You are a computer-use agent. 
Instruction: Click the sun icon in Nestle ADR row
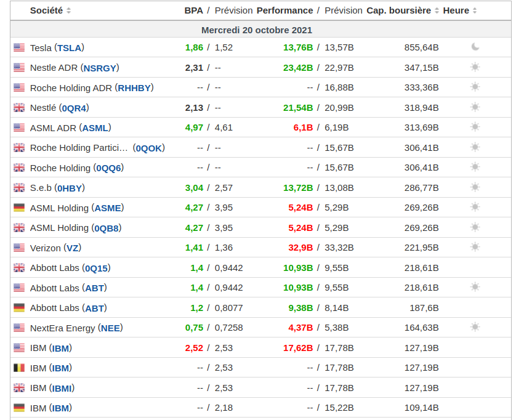475,67
